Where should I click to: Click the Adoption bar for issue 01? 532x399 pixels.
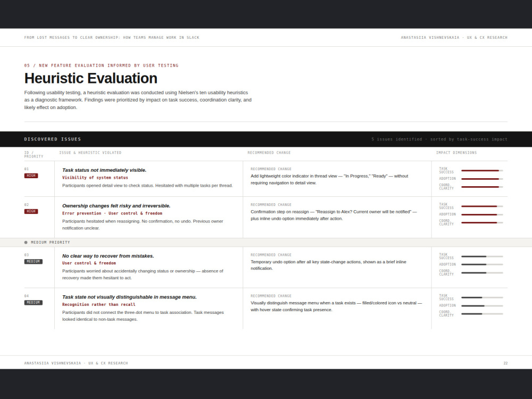tap(482, 179)
